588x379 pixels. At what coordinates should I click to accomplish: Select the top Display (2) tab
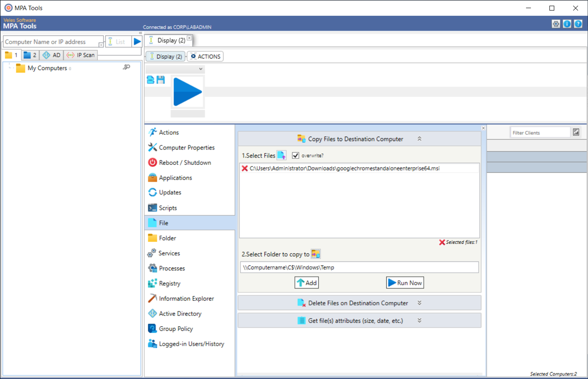(x=169, y=40)
